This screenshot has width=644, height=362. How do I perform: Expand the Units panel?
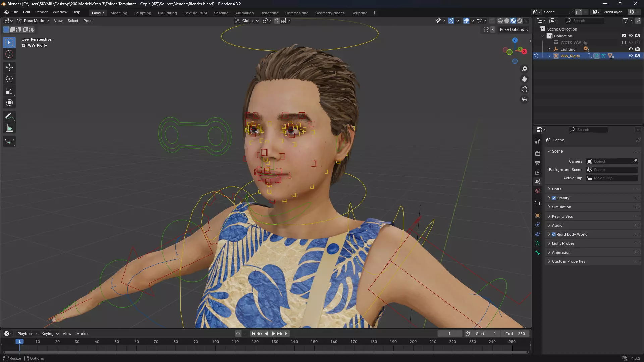[x=557, y=189]
